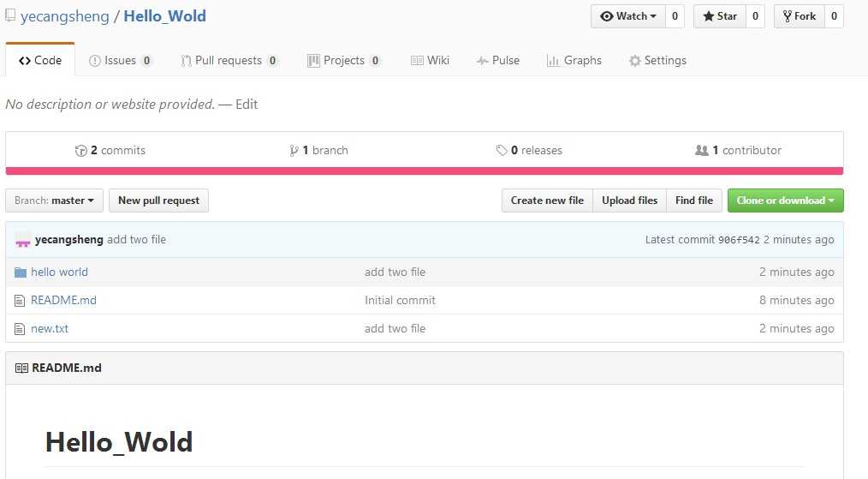The height and width of the screenshot is (479, 868).
Task: Click the tag icon beside 0 releases
Action: (502, 150)
